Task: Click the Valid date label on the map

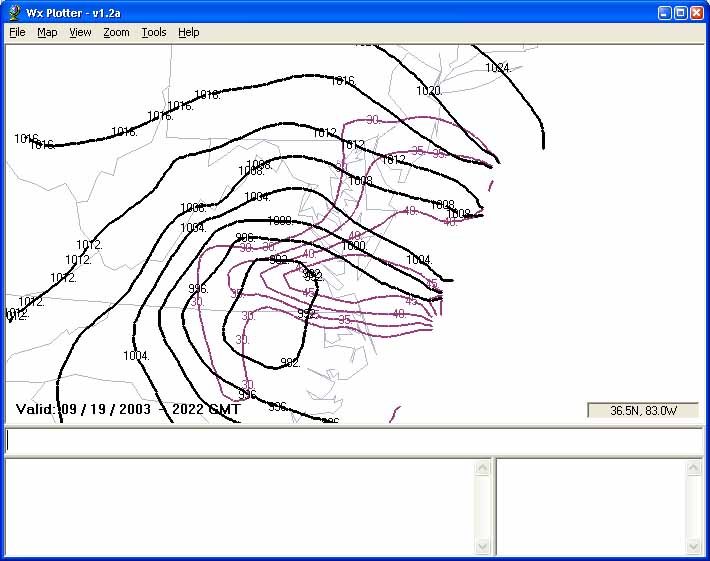Action: point(130,409)
